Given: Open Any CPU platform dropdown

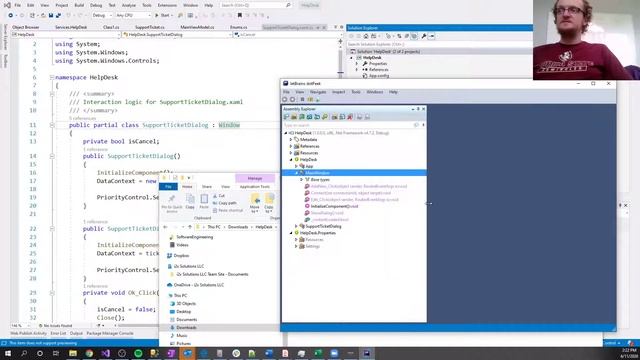Looking at the screenshot, I should [133, 16].
